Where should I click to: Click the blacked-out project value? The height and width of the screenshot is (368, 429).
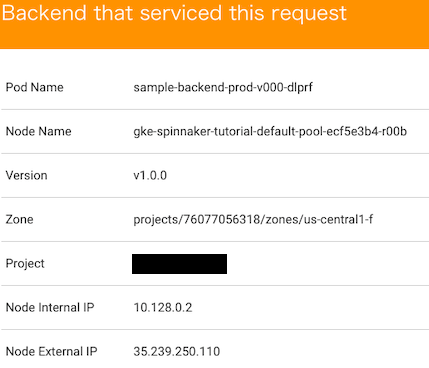click(x=179, y=264)
